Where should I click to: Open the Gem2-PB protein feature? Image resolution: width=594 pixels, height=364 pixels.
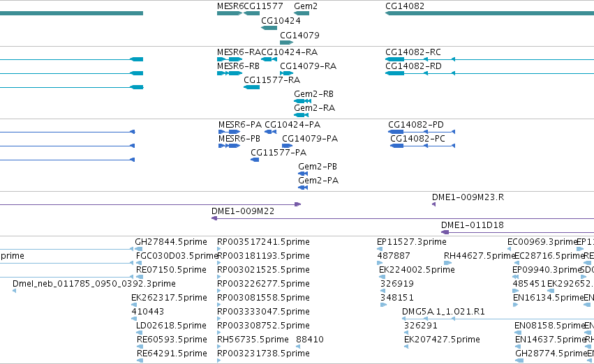303,174
